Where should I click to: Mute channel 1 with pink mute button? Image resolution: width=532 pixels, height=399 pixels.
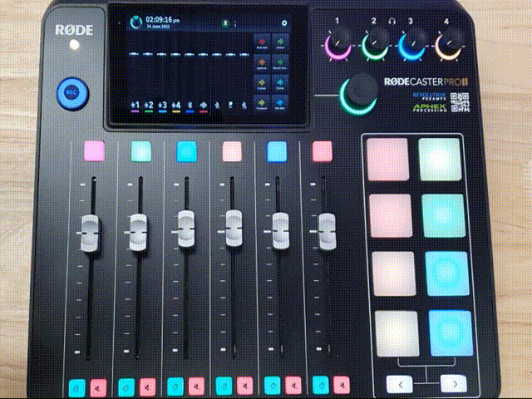(x=98, y=388)
